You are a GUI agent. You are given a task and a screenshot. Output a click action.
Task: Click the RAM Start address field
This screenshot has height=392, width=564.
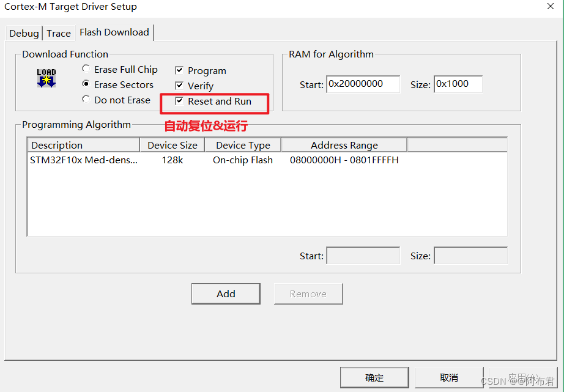363,84
